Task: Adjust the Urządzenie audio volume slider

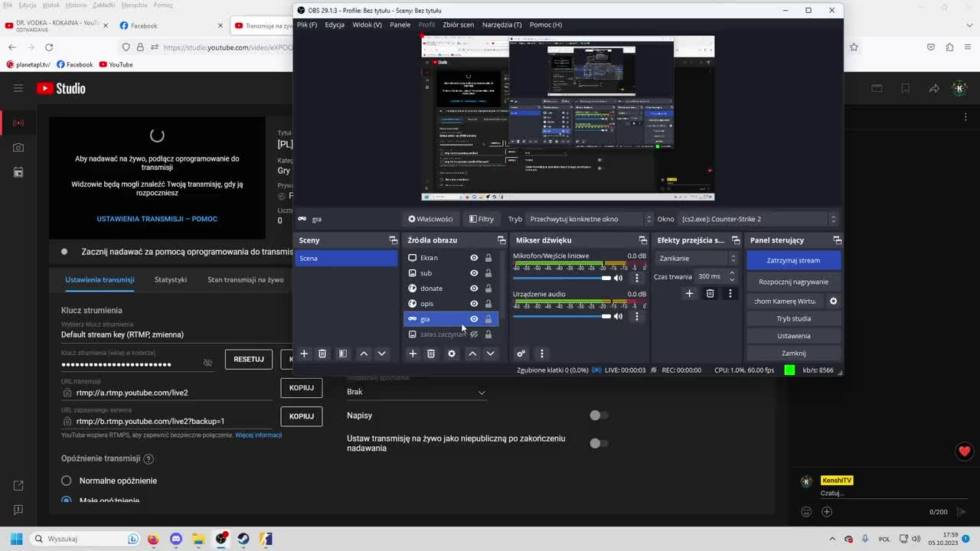Action: (562, 316)
